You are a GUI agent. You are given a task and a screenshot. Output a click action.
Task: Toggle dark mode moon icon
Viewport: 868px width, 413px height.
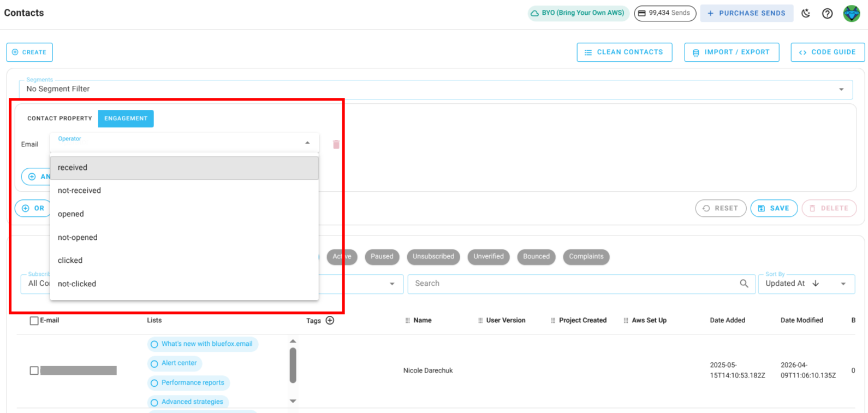click(806, 13)
